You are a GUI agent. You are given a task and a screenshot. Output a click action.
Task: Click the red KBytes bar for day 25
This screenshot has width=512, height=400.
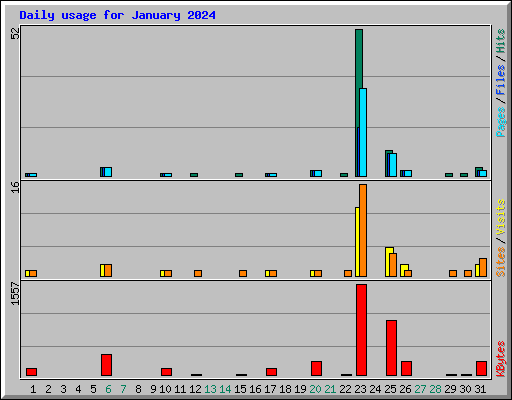point(391,348)
